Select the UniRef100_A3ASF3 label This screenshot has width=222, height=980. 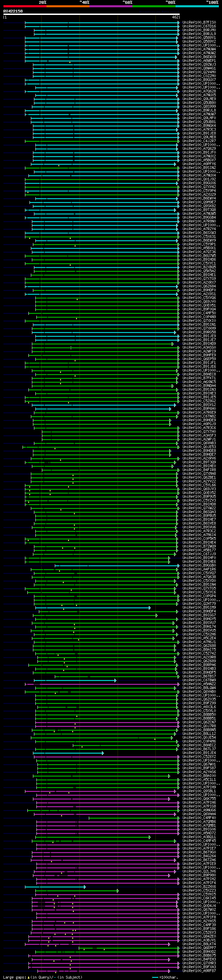pos(199,436)
